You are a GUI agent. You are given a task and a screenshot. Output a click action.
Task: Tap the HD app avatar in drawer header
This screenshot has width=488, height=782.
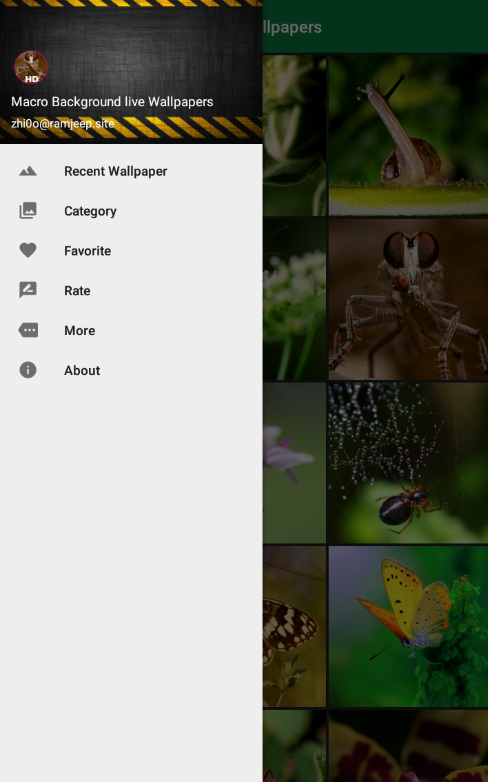pos(31,67)
